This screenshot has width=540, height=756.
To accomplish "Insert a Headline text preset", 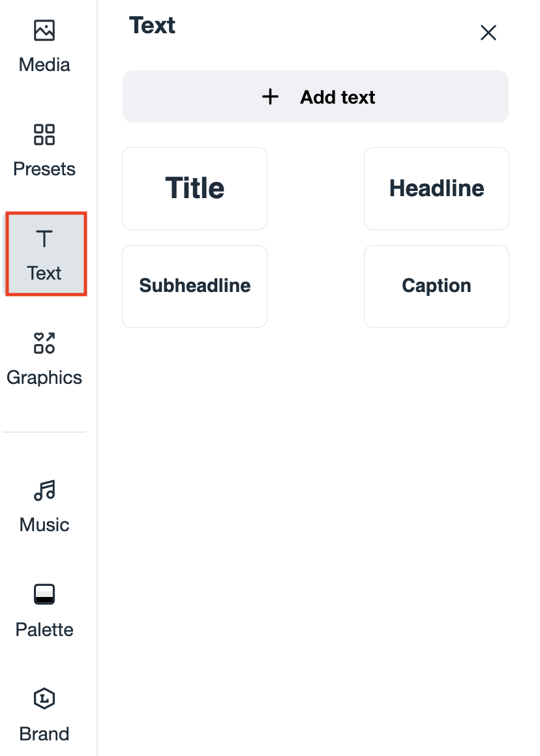I will [436, 188].
